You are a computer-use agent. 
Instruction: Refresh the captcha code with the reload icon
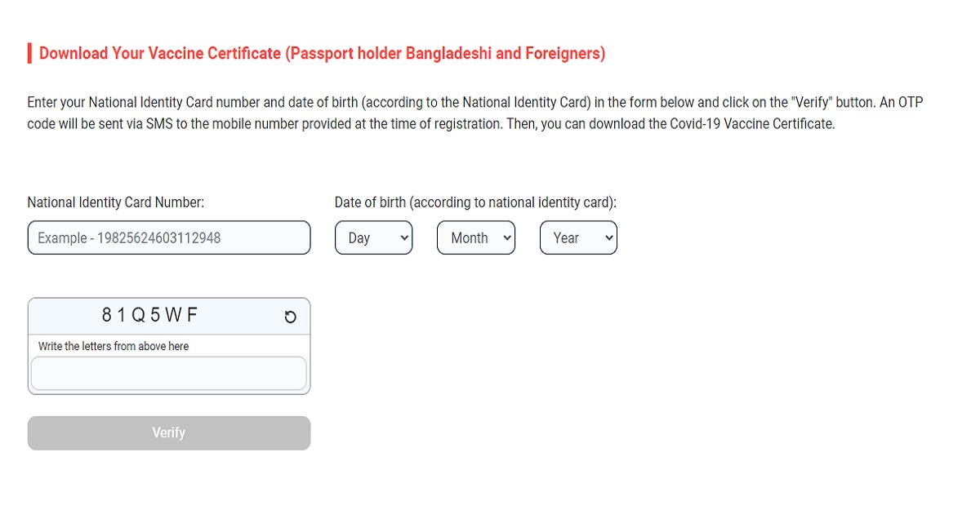(x=290, y=317)
